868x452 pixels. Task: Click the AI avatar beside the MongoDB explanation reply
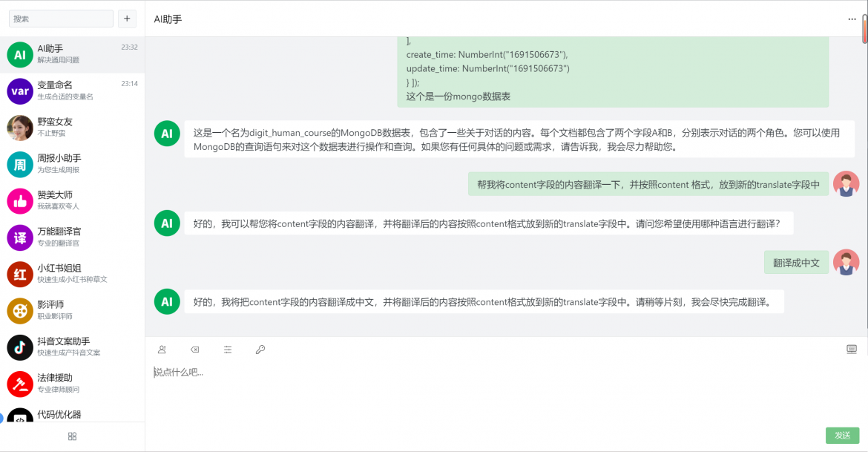[167, 134]
